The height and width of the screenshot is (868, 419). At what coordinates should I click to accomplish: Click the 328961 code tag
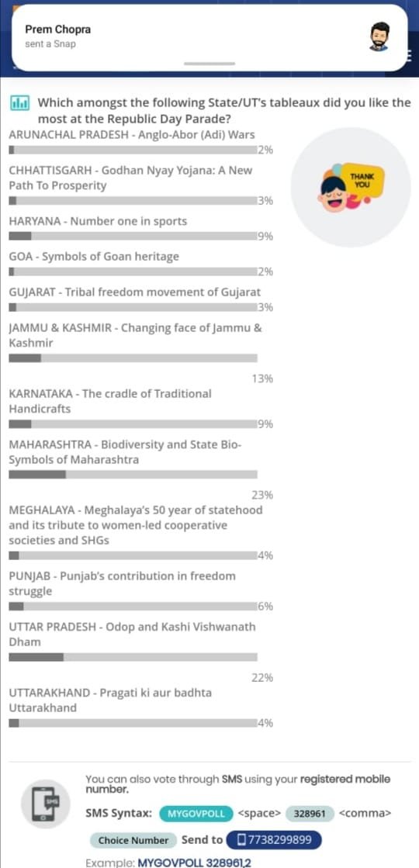point(310,813)
